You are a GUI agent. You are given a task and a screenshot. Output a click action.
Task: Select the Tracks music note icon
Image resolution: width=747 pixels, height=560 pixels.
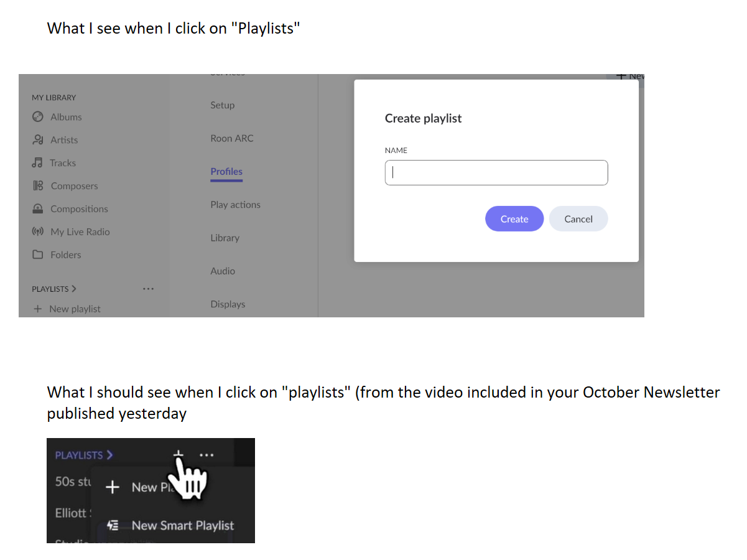point(37,163)
